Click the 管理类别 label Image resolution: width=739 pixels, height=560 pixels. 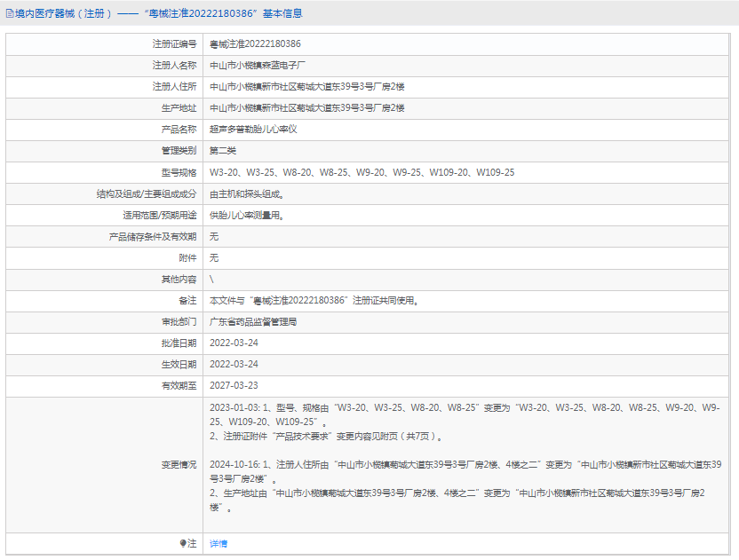[179, 151]
